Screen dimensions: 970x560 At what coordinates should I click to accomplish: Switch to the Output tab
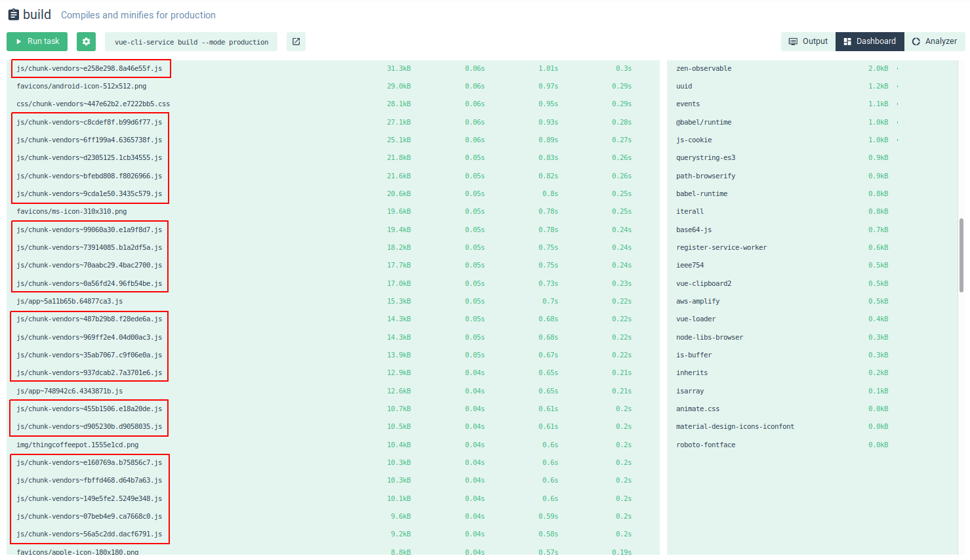808,41
